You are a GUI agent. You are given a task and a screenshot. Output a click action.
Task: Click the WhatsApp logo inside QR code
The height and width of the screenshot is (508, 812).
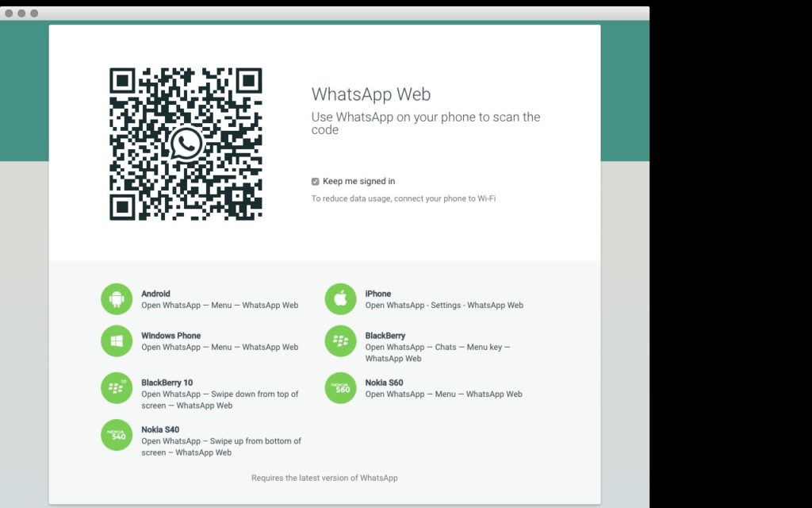(186, 144)
